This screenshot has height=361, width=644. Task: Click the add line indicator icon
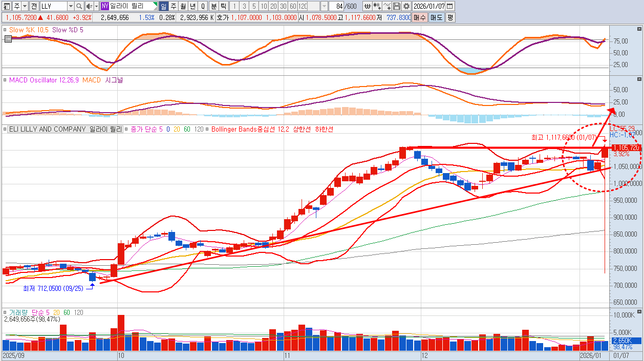[387, 6]
